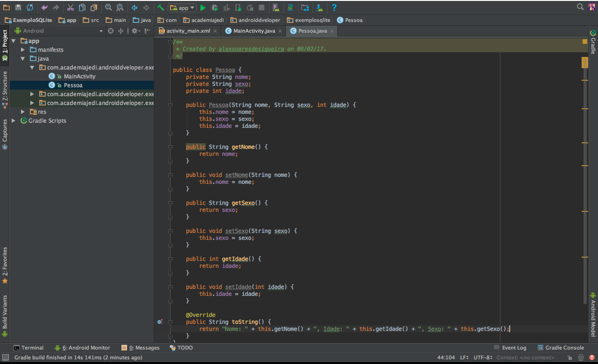Click the Cut scissors icon
Image resolution: width=598 pixels, height=364 pixels.
(x=70, y=7)
